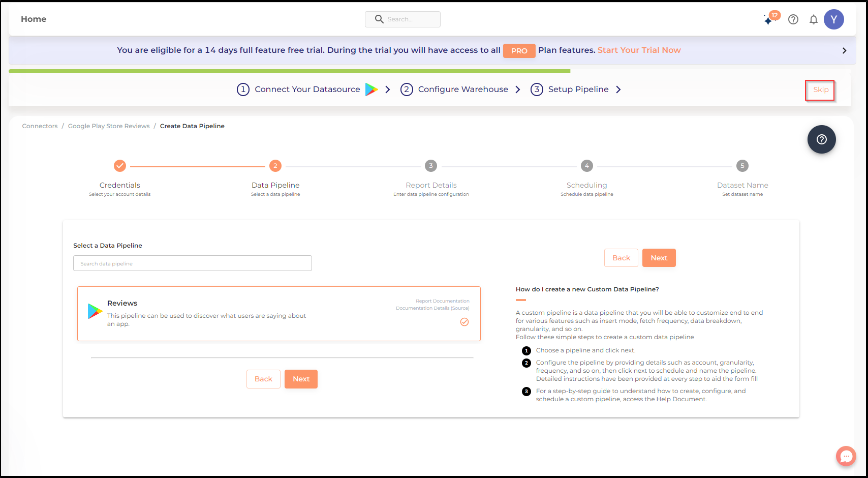The image size is (868, 478).
Task: Open the orange chat bubble widget
Action: tap(846, 456)
